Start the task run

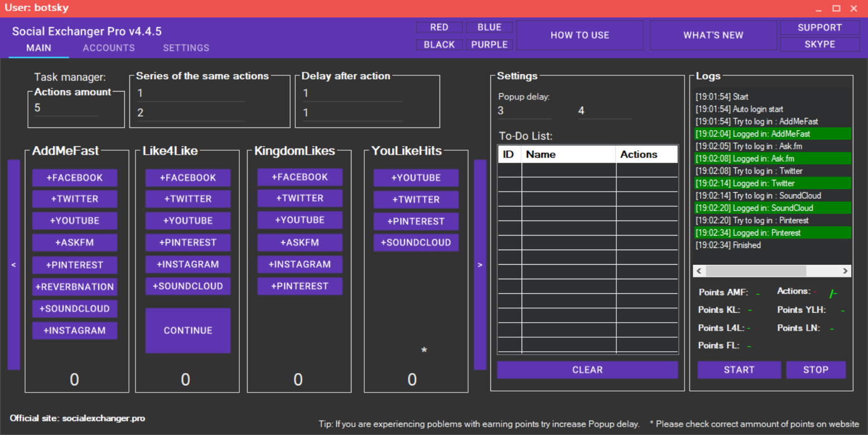tap(739, 370)
